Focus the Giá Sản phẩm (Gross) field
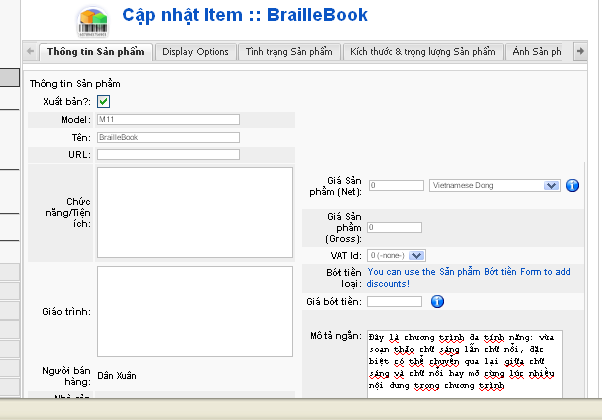Screen dimensions: 602x420 (394, 227)
